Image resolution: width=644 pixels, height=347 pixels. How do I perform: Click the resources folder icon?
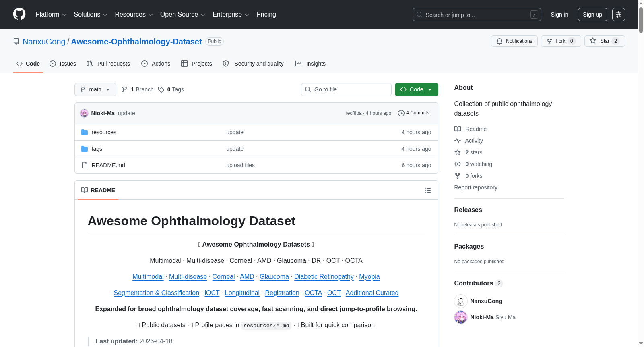pos(85,132)
